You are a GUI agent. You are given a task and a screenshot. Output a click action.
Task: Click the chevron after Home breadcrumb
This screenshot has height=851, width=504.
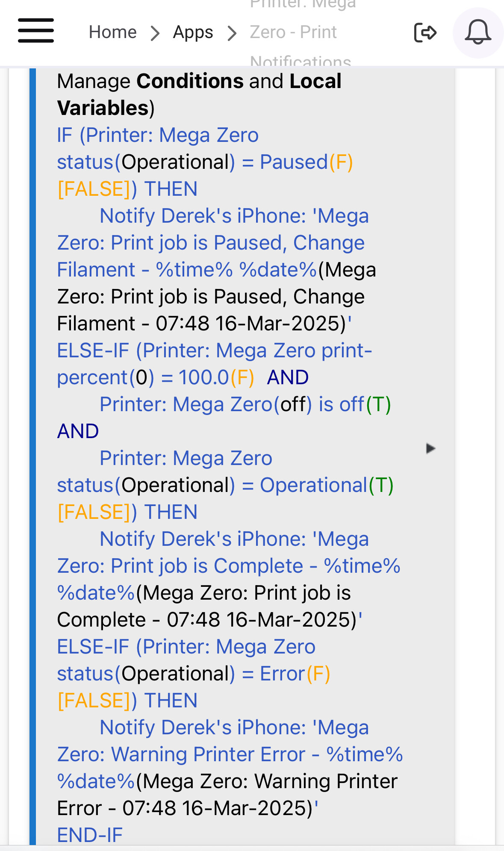(155, 33)
